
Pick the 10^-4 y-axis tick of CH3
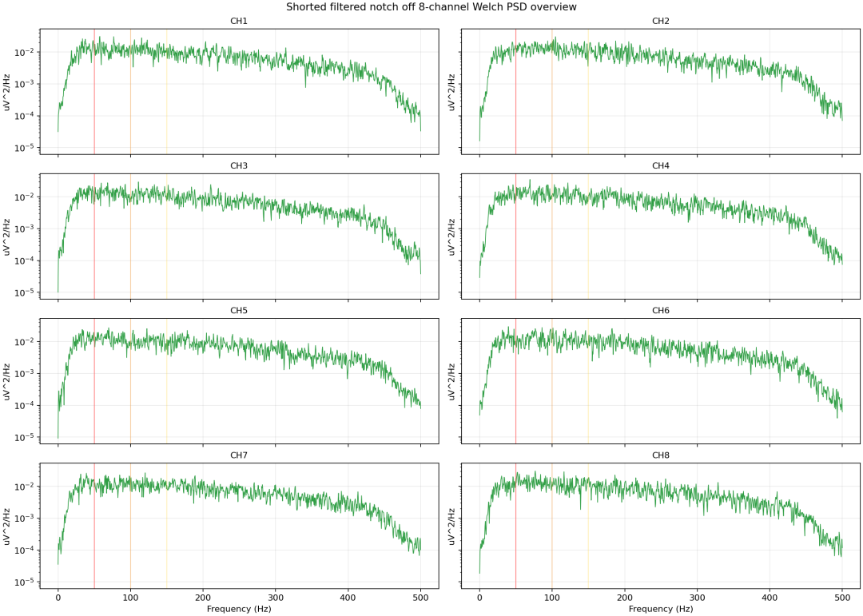point(26,260)
